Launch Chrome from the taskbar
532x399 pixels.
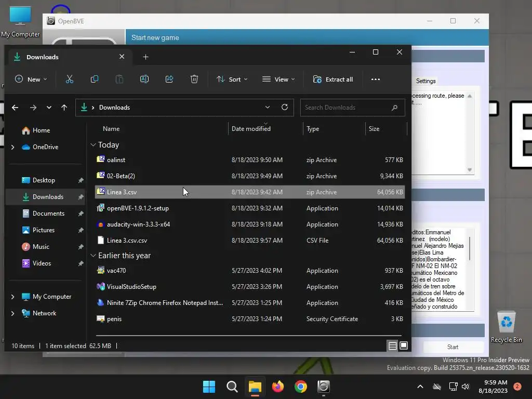coord(301,387)
